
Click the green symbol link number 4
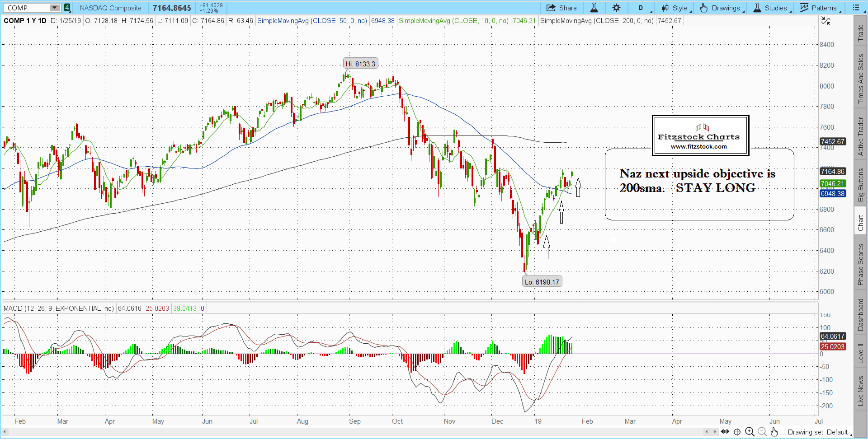[x=67, y=8]
